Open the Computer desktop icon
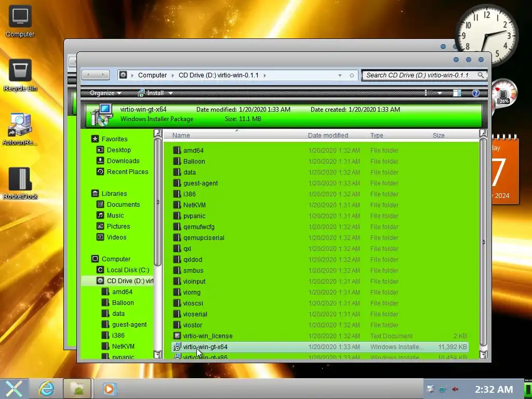This screenshot has height=399, width=532. point(20,21)
